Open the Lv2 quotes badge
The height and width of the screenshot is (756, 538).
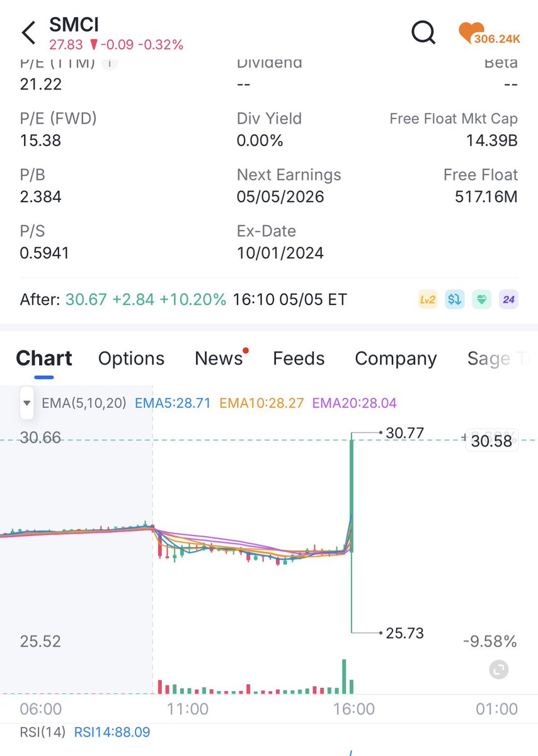point(428,299)
